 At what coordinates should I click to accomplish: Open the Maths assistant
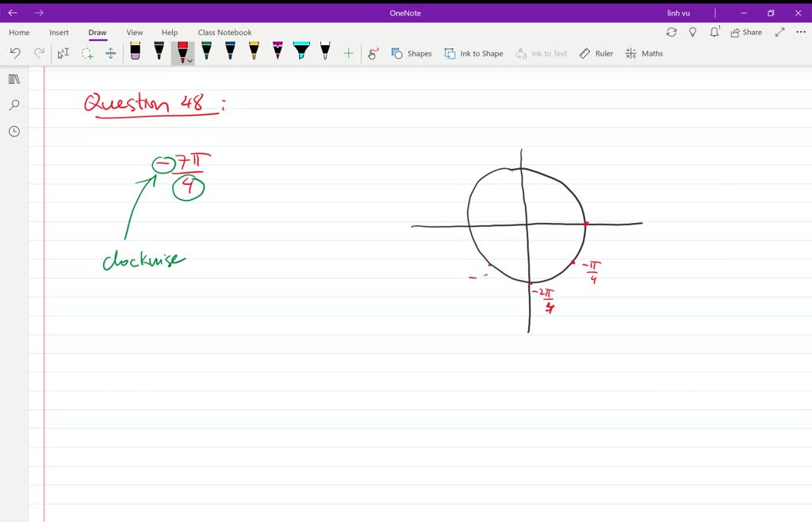click(644, 53)
